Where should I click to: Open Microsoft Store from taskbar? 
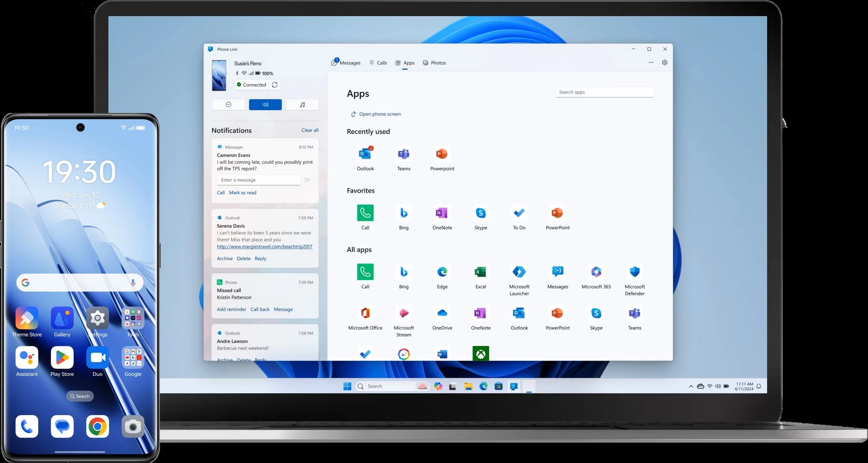tap(499, 386)
